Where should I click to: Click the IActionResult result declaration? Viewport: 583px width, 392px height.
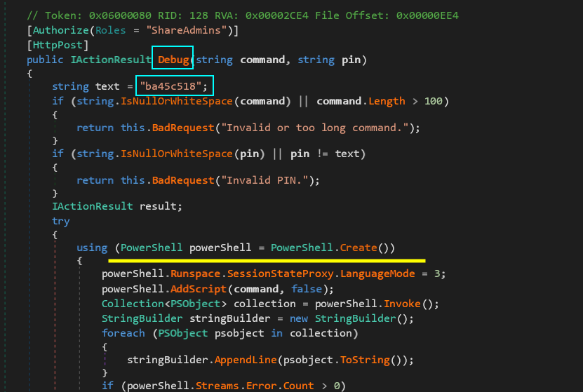click(117, 206)
